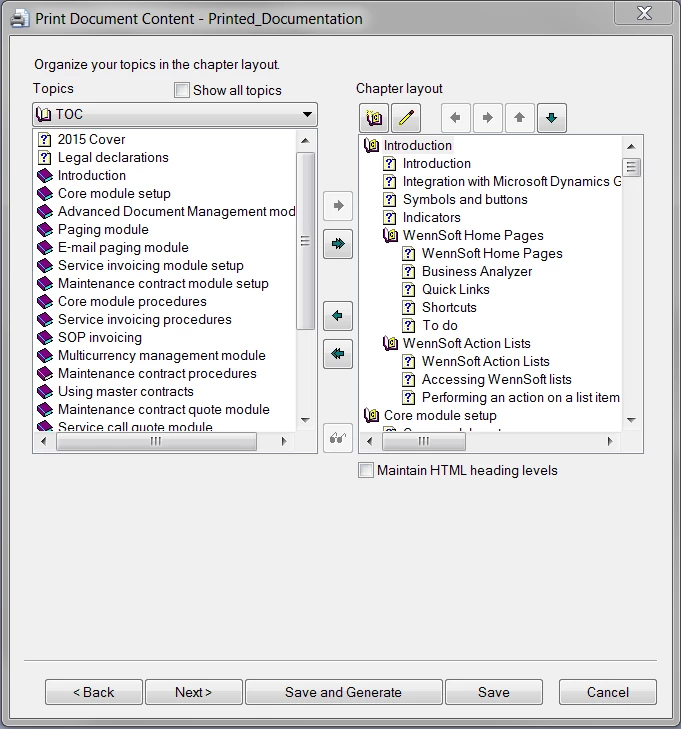
Task: Select the WennSoft Home Pages topic under its chapter
Action: tap(492, 253)
